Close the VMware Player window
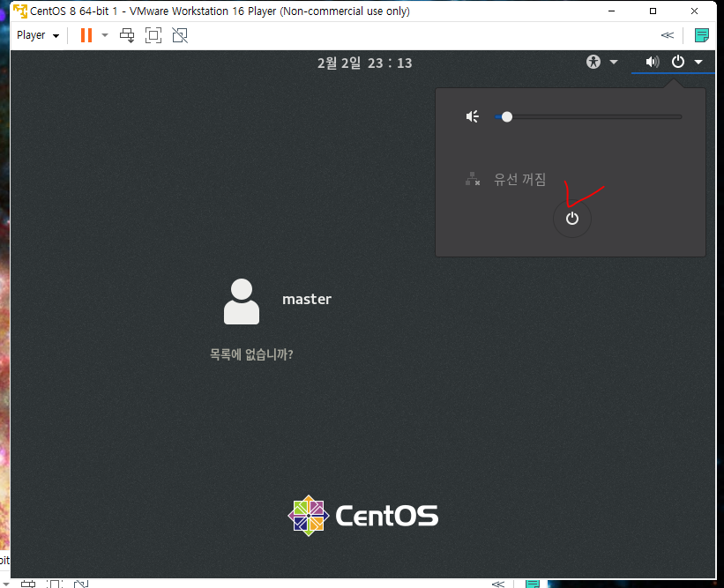Screen dimensions: 724x588 click(x=694, y=11)
